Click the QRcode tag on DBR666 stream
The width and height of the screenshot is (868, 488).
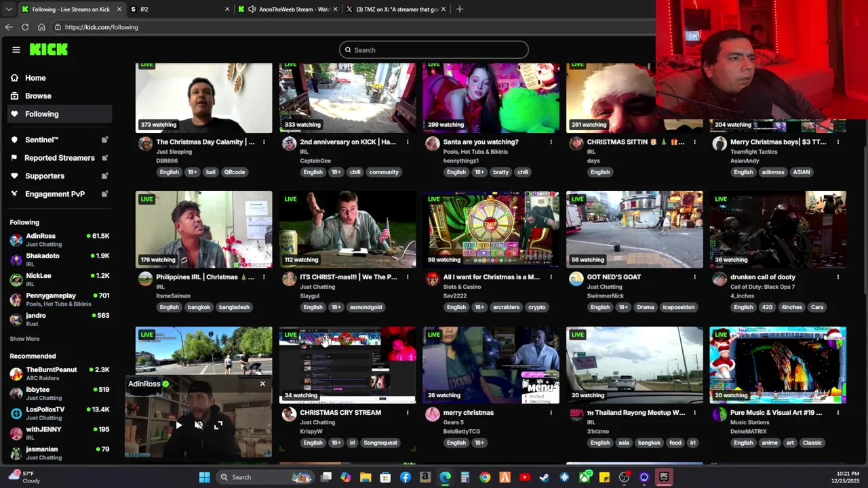[234, 172]
